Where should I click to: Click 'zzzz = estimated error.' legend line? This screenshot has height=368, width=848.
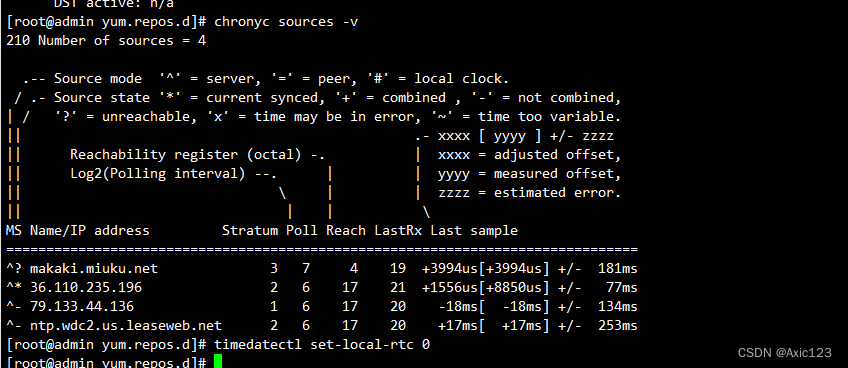(x=529, y=193)
